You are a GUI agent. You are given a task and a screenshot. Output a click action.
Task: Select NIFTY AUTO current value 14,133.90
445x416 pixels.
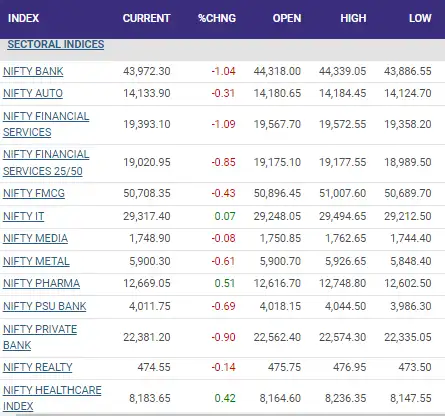[x=147, y=93]
